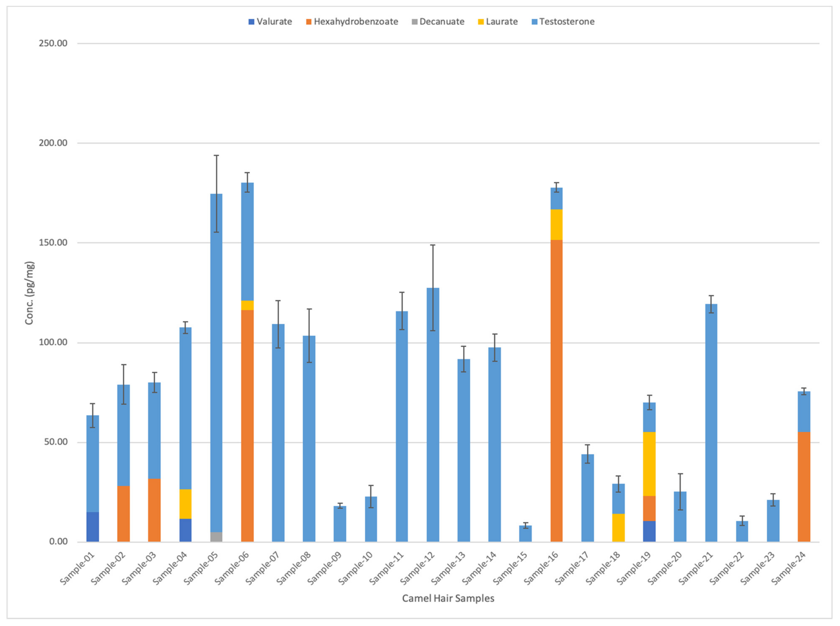Click the Camel Hair Samples axis title
The width and height of the screenshot is (840, 626).
point(448,598)
